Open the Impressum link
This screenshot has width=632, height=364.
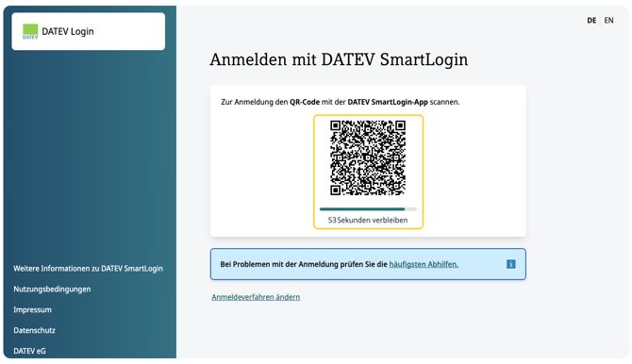(32, 309)
